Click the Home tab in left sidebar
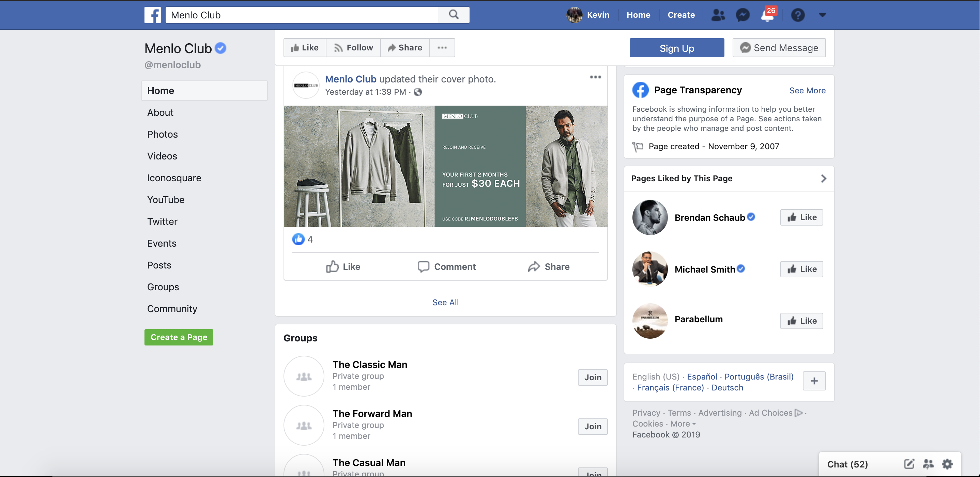980x477 pixels. pos(160,90)
